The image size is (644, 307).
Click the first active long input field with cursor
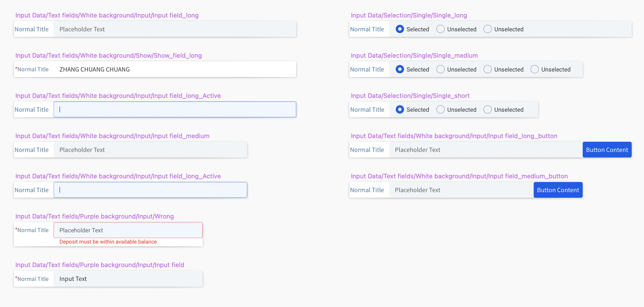point(175,109)
